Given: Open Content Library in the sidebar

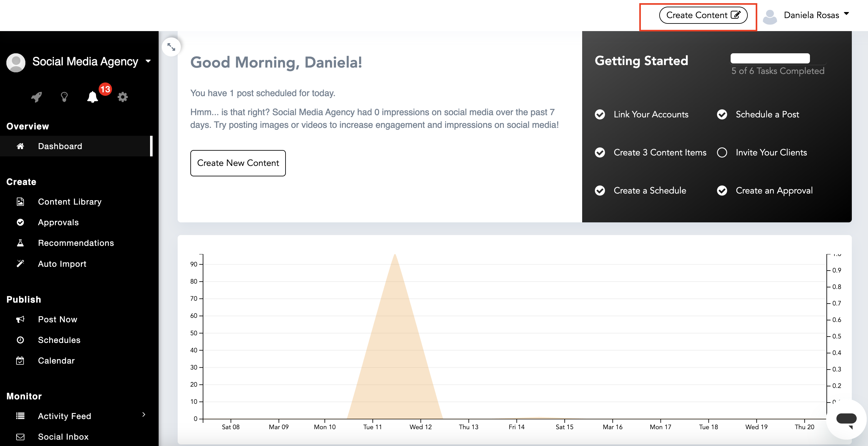Looking at the screenshot, I should click(69, 201).
